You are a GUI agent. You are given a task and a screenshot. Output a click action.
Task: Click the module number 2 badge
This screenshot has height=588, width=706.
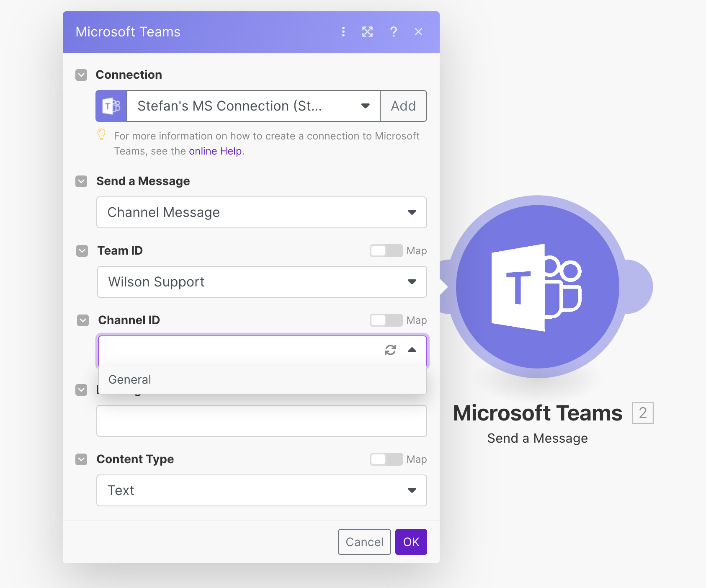643,413
